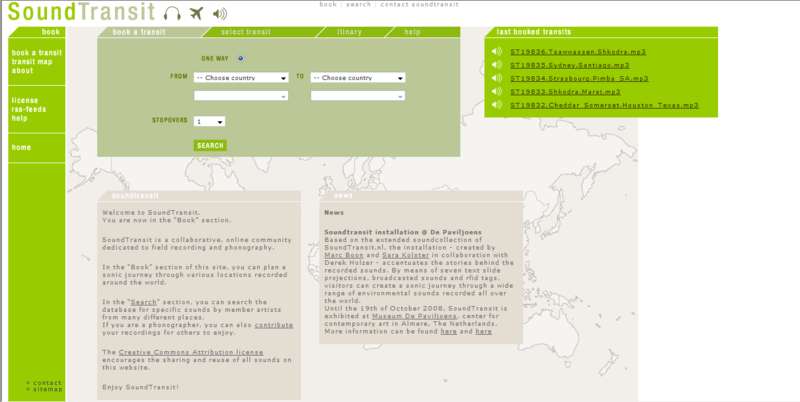Screen dimensions: 800x402
Task: Click the airplane icon in the header
Action: pos(196,13)
